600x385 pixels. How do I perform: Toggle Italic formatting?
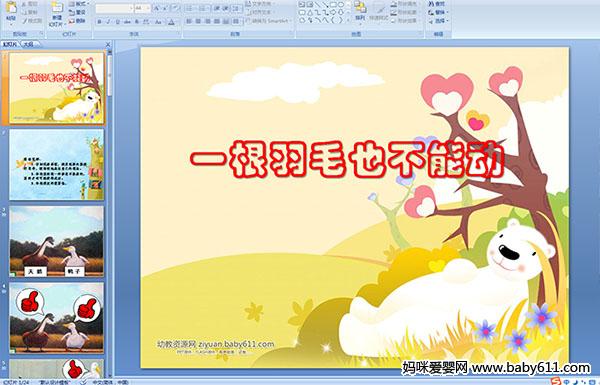pyautogui.click(x=108, y=22)
